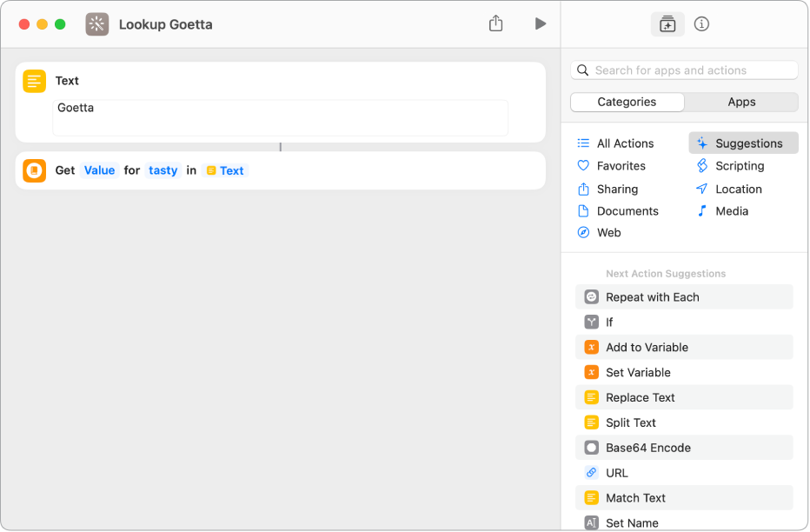Select Favorites in the category list
The width and height of the screenshot is (810, 532).
[621, 166]
